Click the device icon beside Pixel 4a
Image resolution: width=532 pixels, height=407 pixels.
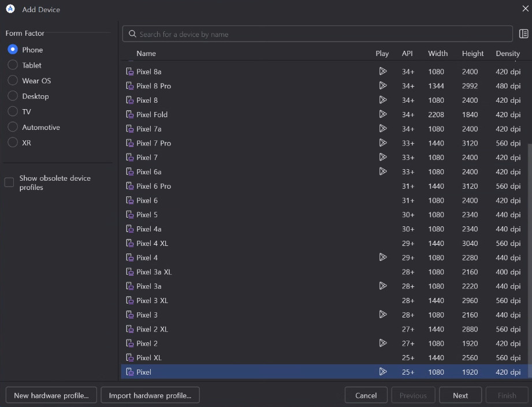(129, 229)
